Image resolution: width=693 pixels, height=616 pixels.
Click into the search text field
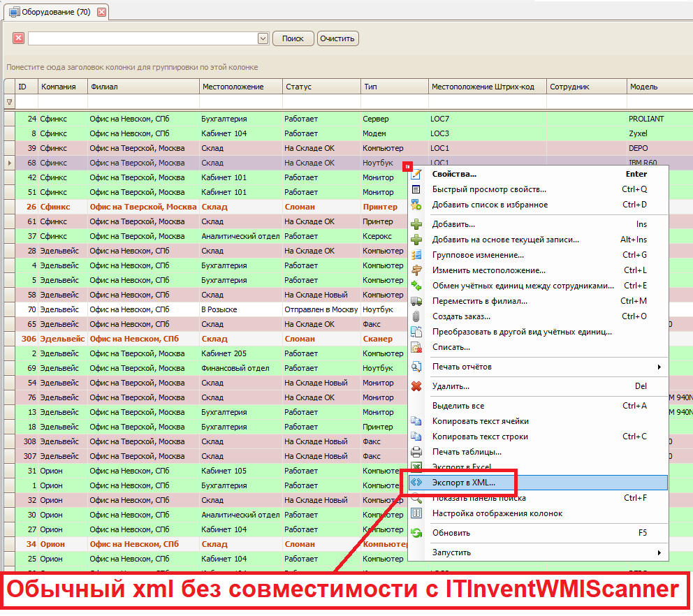[143, 38]
